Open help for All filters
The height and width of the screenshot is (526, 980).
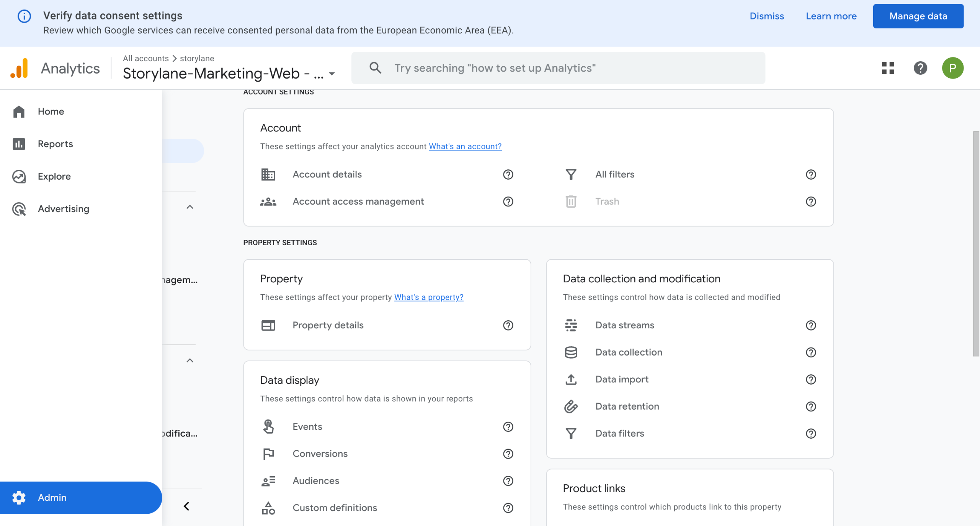click(811, 175)
